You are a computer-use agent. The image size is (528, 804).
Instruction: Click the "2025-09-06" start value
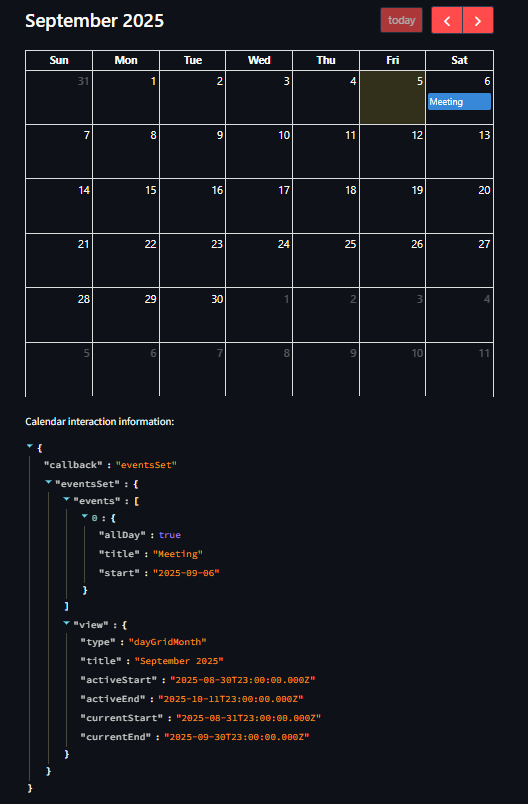186,573
